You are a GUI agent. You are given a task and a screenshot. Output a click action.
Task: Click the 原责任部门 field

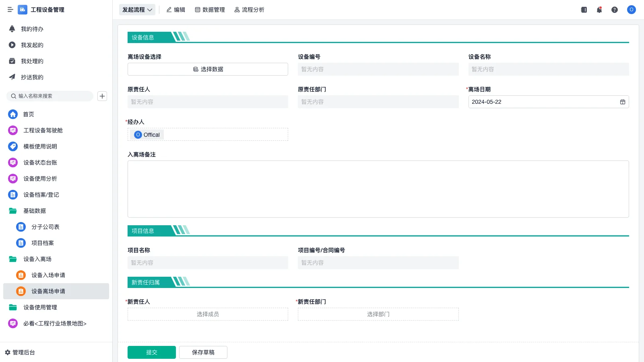coord(378,102)
